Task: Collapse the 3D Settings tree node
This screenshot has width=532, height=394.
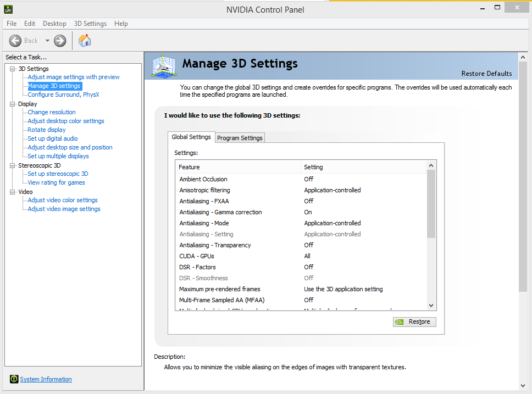Action: coord(13,69)
